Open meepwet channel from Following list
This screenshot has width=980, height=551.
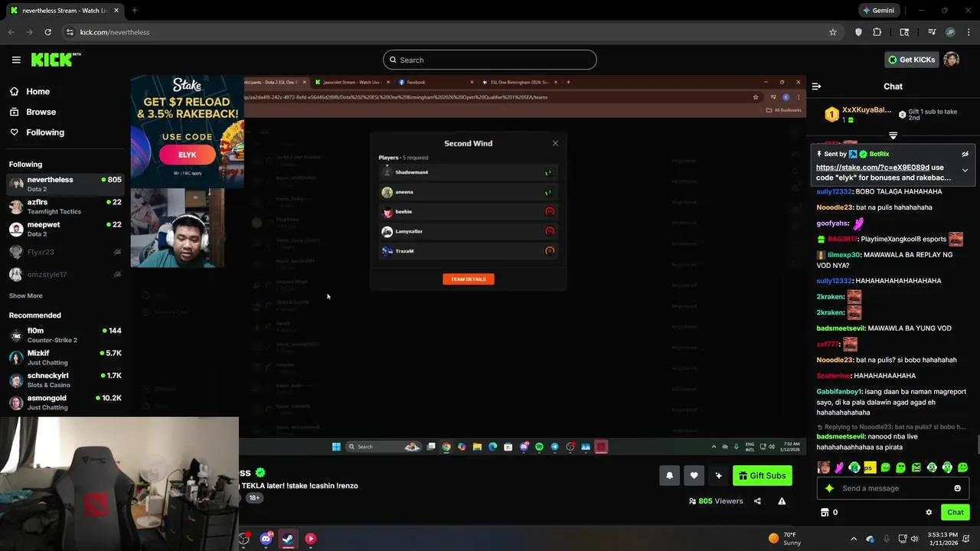coord(65,229)
